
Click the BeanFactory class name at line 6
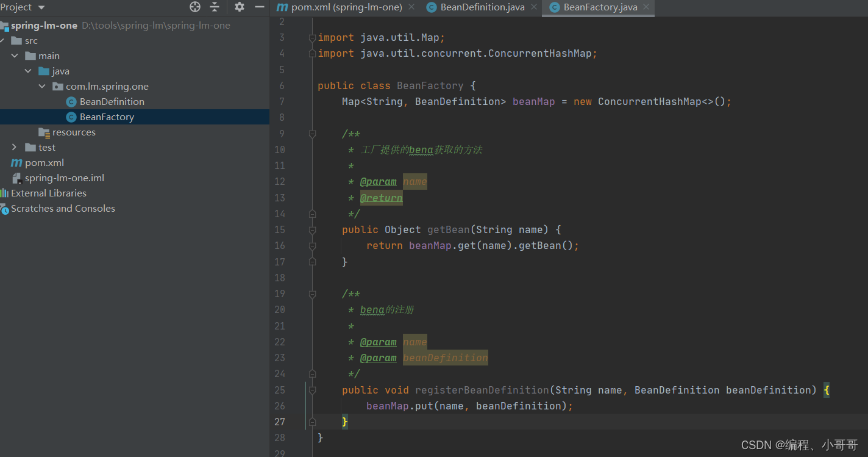tap(430, 85)
